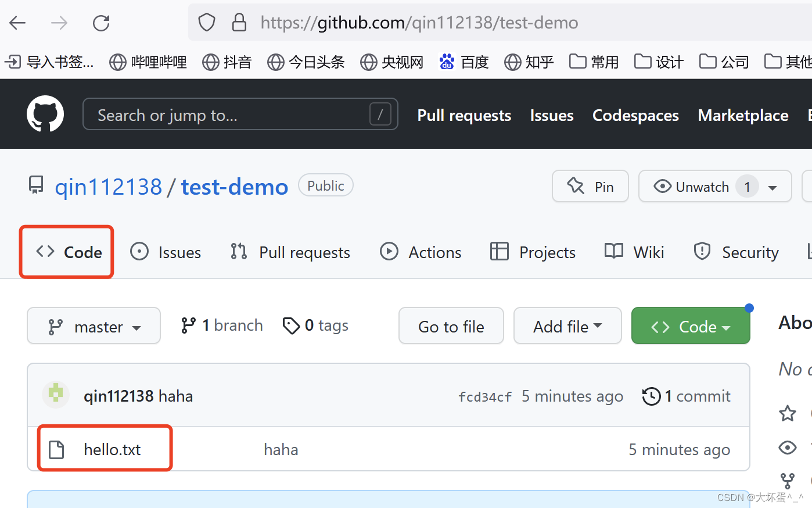Click the Search or jump to field

click(x=240, y=114)
